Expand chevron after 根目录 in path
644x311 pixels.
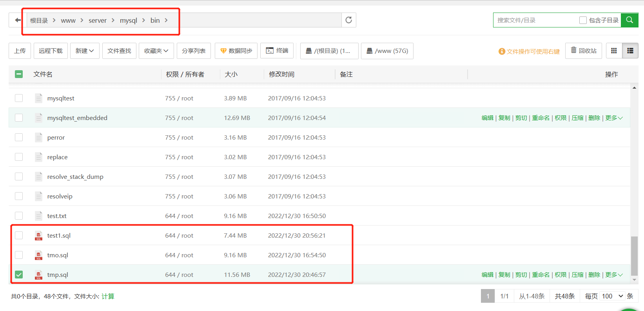pyautogui.click(x=54, y=20)
